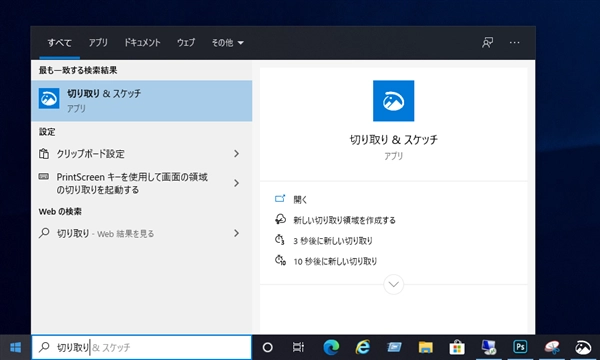This screenshot has height=360, width=600.
Task: Click the Snipping Tool scissors taskbar icon
Action: click(552, 347)
